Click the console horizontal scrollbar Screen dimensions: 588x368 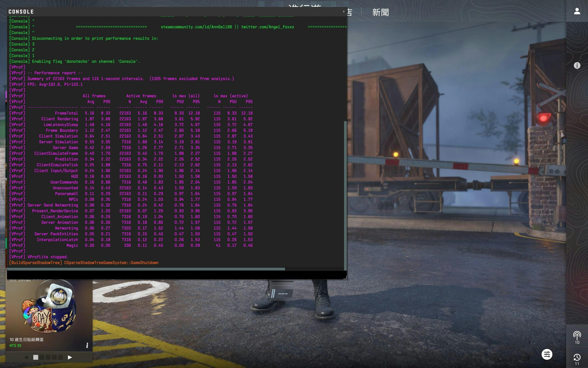coord(146,269)
